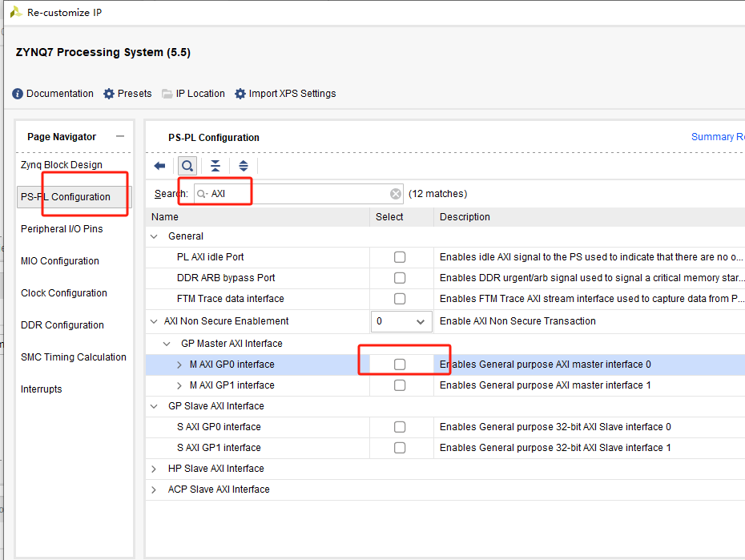Screen dimensions: 745x560
Task: Select DDR ARB bypass Port row name
Action: click(226, 278)
